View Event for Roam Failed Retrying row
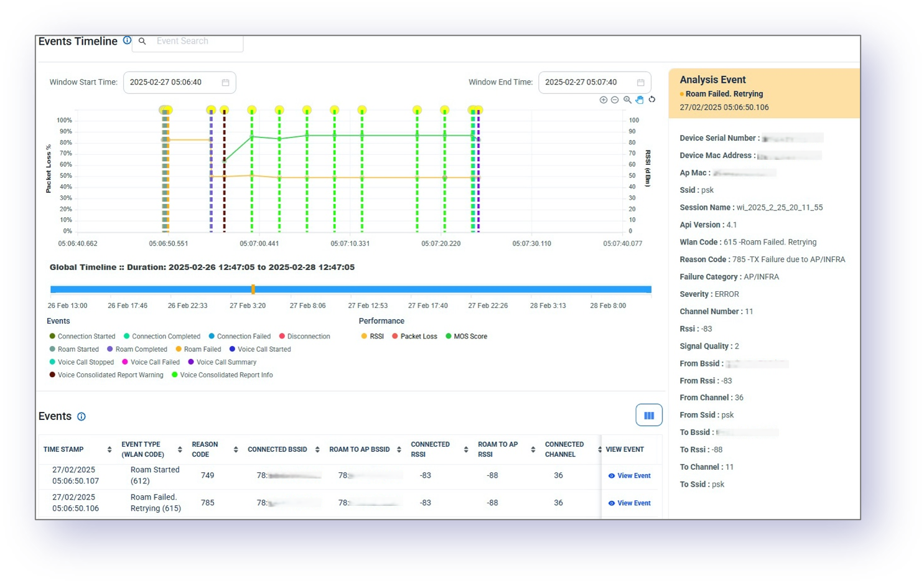Viewport: 924px width, 583px height. pos(629,503)
